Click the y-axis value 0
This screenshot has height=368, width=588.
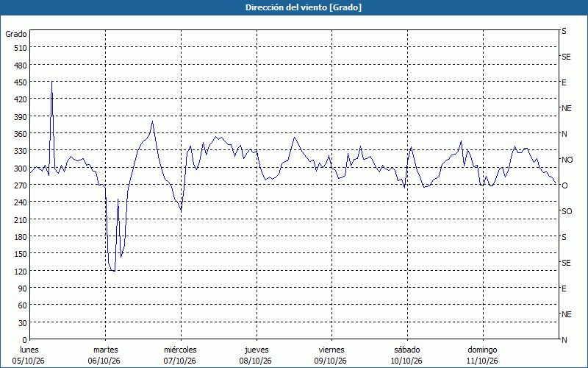pos(25,340)
